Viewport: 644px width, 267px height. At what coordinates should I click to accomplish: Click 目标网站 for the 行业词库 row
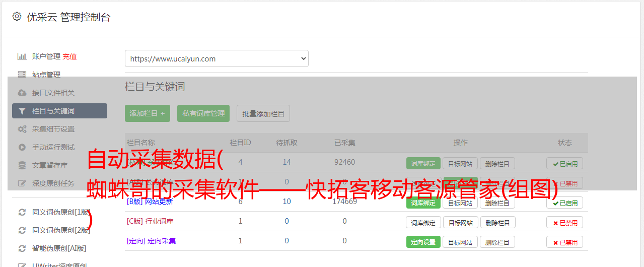(x=460, y=222)
